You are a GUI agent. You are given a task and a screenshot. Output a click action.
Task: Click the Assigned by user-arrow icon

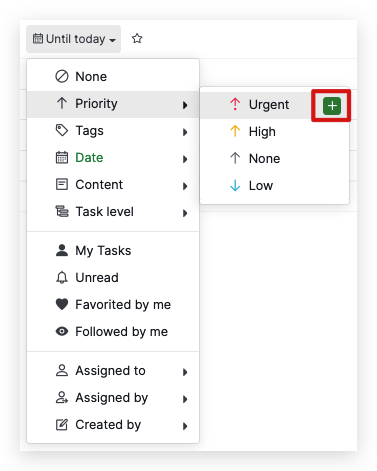coord(62,397)
